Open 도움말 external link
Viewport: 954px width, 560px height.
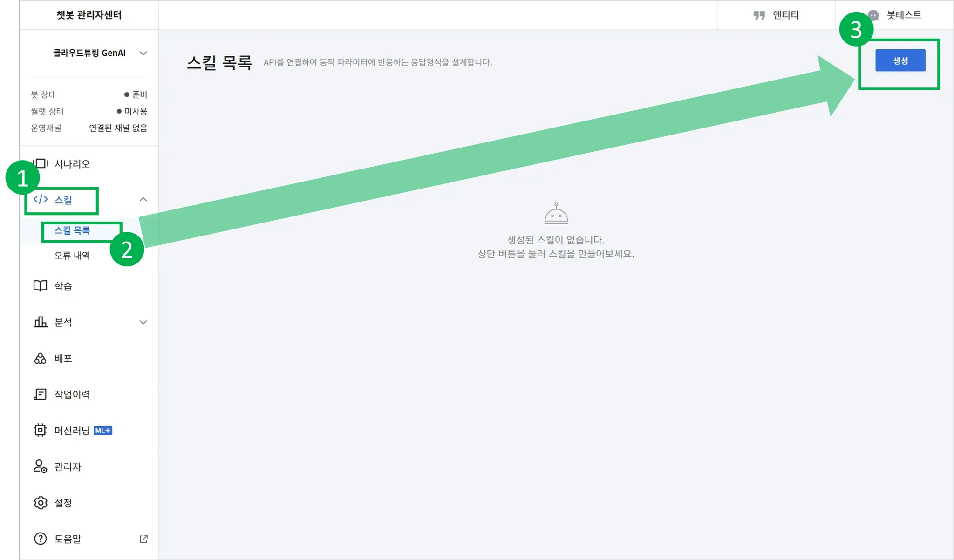(x=143, y=539)
